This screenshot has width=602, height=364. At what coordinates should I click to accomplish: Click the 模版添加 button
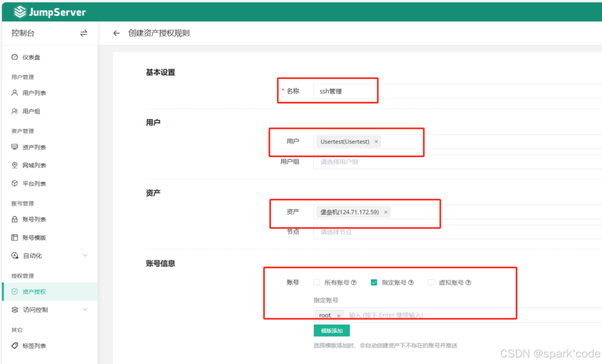coord(332,331)
